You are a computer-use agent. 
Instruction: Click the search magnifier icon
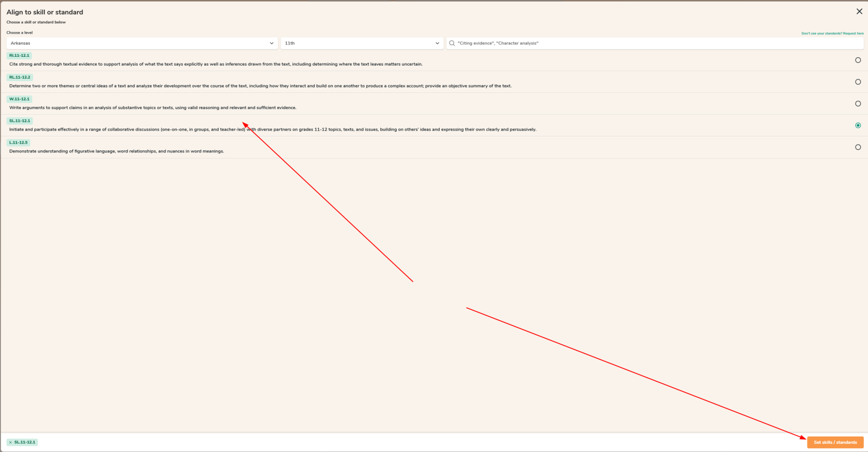(x=452, y=43)
